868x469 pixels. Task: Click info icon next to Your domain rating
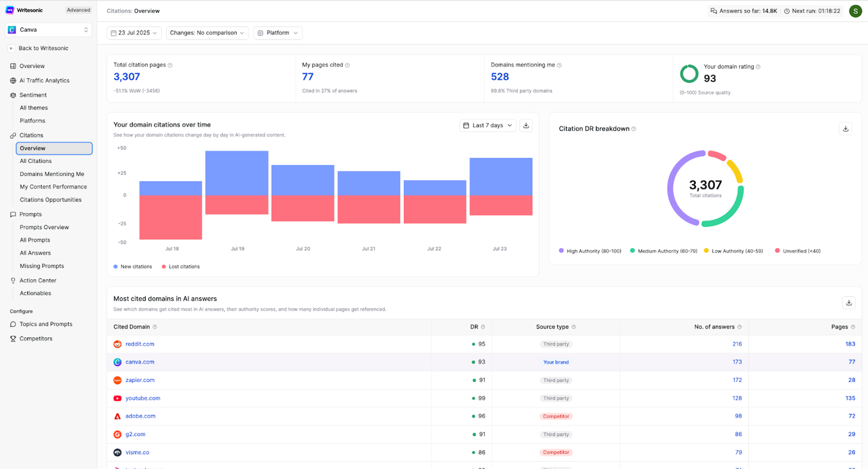[x=758, y=67]
